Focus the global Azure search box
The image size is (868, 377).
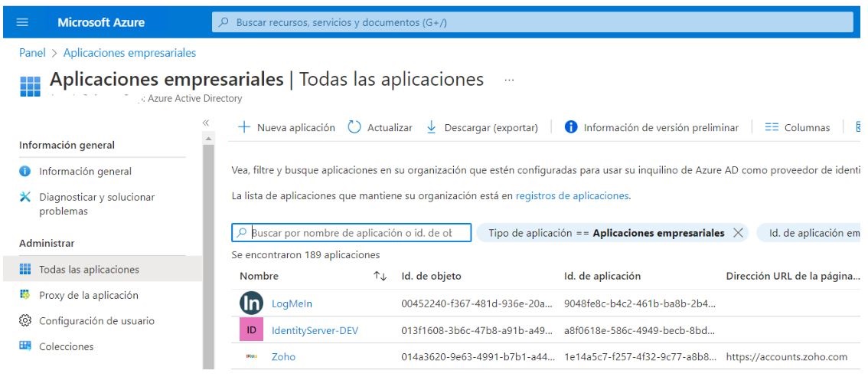(x=533, y=23)
